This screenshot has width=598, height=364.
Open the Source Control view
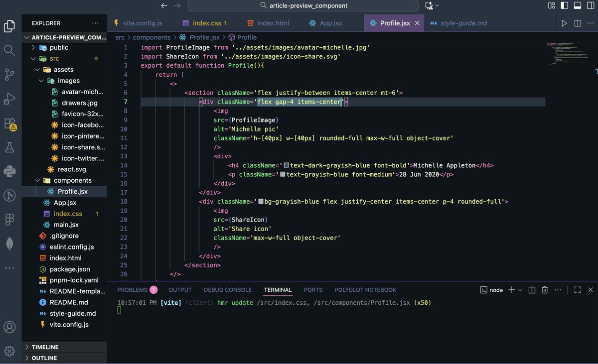tap(9, 75)
